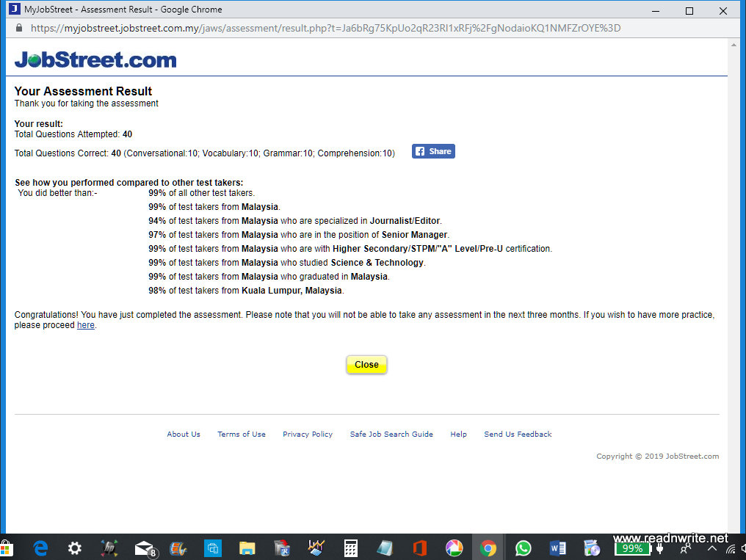
Task: Click the Wi-Fi network tray icon
Action: pos(731,549)
